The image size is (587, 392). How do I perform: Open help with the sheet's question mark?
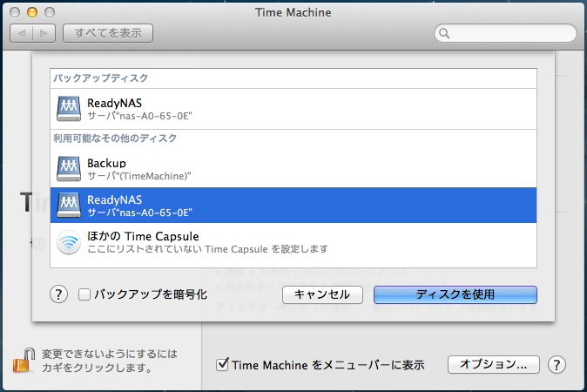(59, 294)
